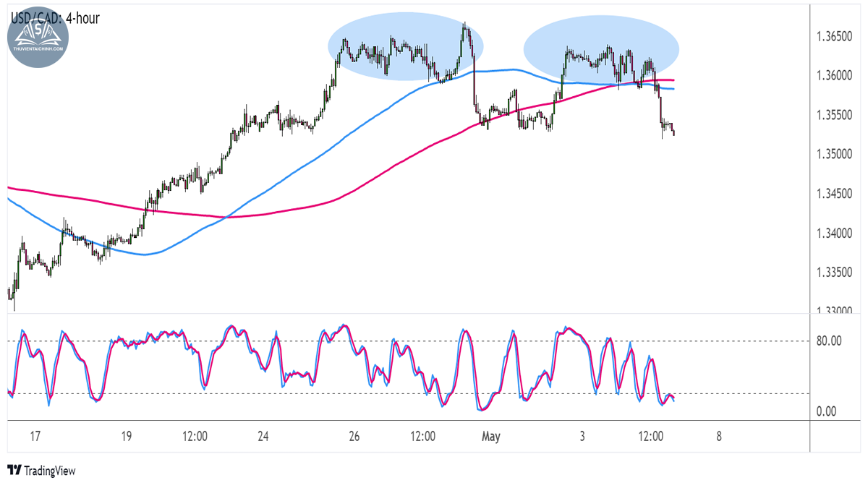The image size is (868, 488).
Task: Click the "19" date label
Action: point(127,437)
